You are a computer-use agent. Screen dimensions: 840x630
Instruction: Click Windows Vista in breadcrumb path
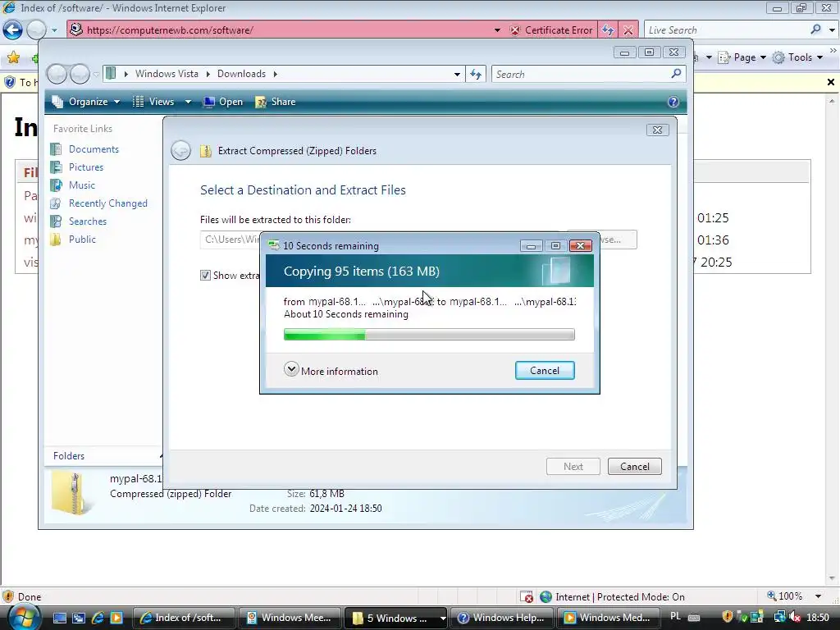coord(167,74)
